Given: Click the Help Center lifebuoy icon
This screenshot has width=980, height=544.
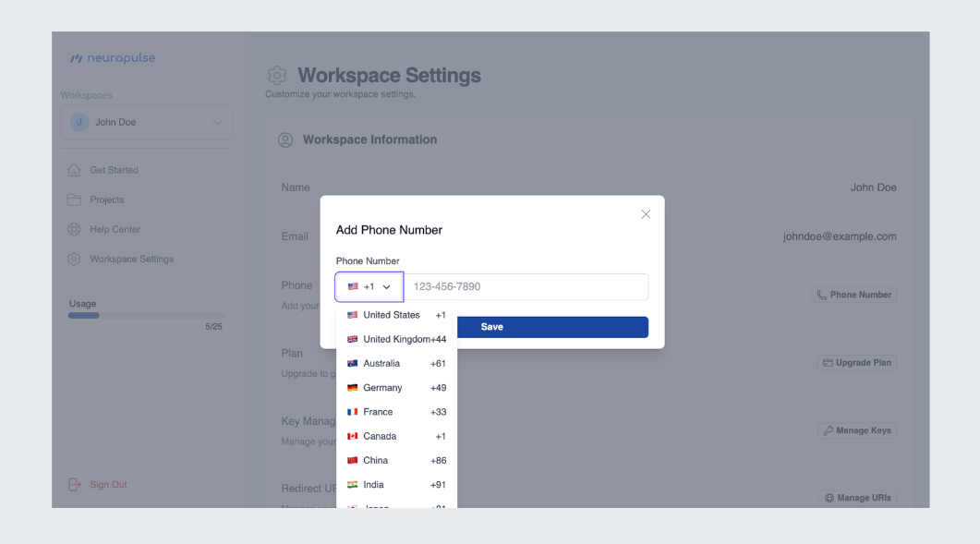Looking at the screenshot, I should pyautogui.click(x=74, y=229).
